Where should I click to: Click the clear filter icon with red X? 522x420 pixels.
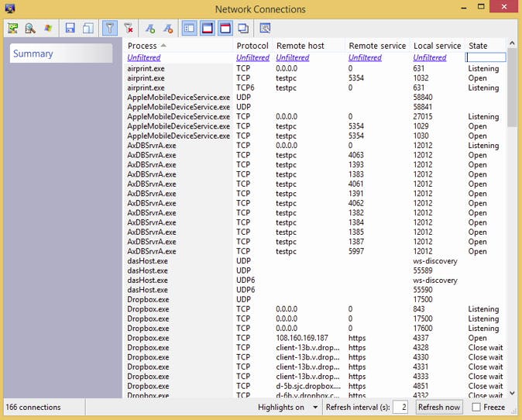129,28
